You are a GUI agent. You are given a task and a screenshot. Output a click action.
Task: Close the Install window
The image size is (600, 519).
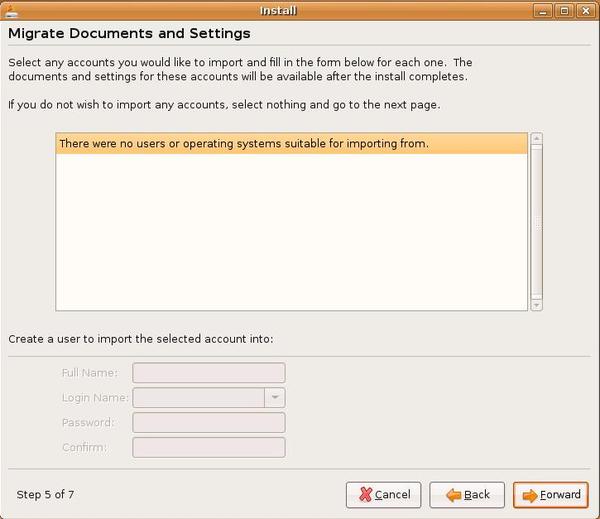click(585, 11)
